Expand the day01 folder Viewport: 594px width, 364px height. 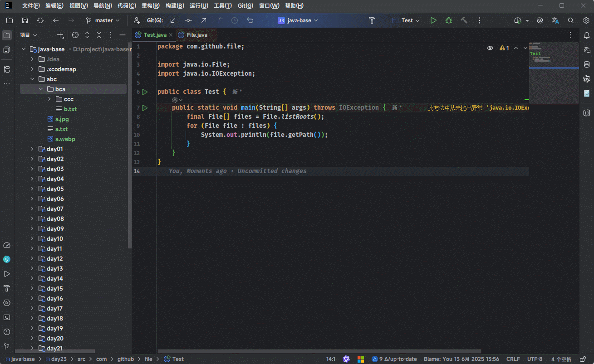click(32, 149)
